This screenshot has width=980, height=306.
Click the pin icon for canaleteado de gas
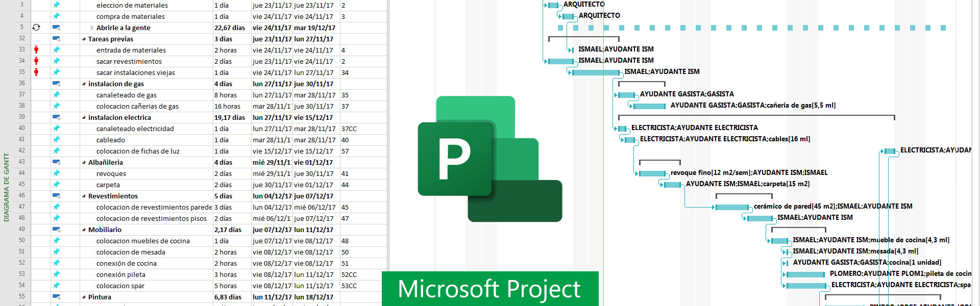tap(57, 95)
